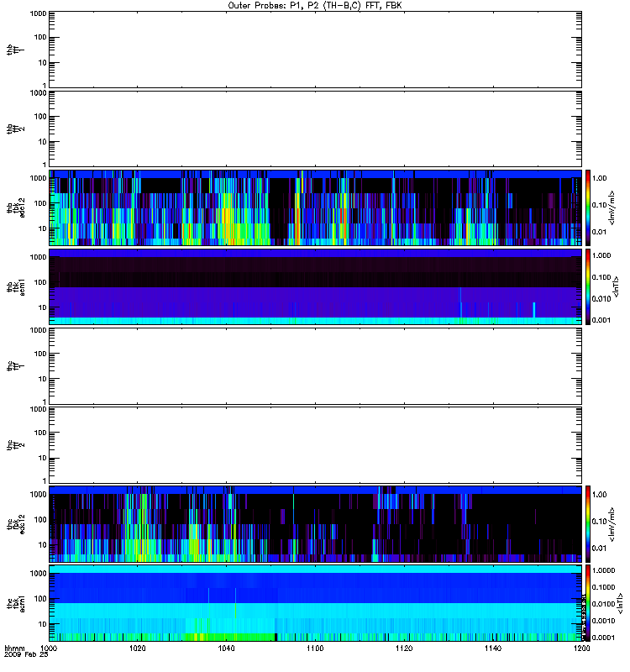
Task: Click the second empty thc FFT panel
Action: click(315, 444)
